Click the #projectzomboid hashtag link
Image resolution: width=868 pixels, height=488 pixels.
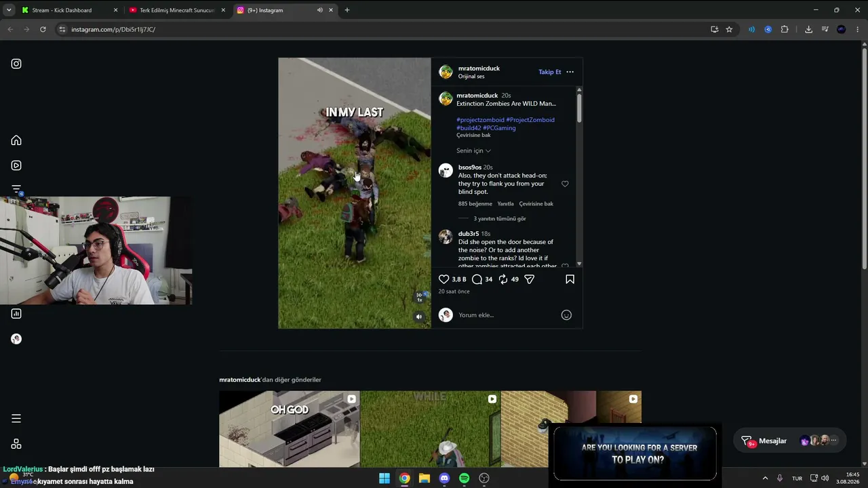pyautogui.click(x=480, y=120)
